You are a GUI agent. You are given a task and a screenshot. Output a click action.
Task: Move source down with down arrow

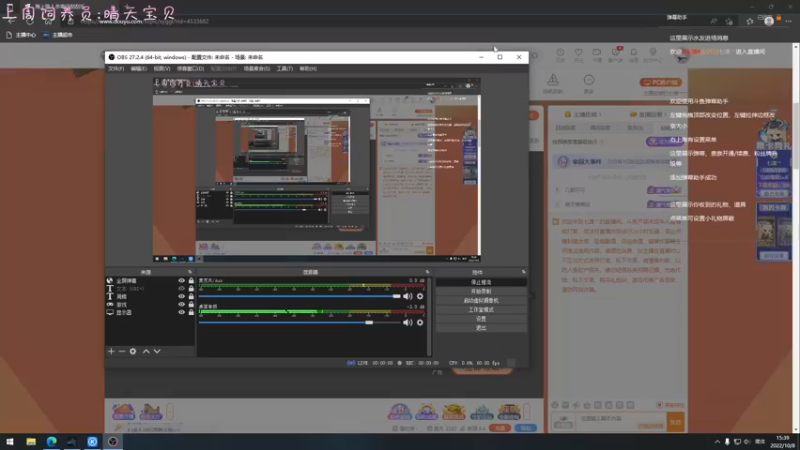tap(157, 351)
